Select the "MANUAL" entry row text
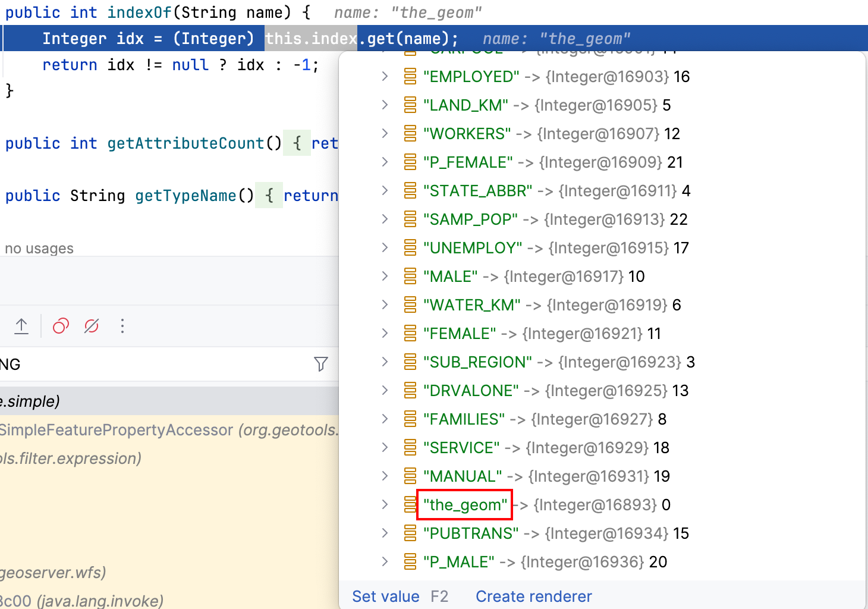The width and height of the screenshot is (868, 609). coord(546,476)
